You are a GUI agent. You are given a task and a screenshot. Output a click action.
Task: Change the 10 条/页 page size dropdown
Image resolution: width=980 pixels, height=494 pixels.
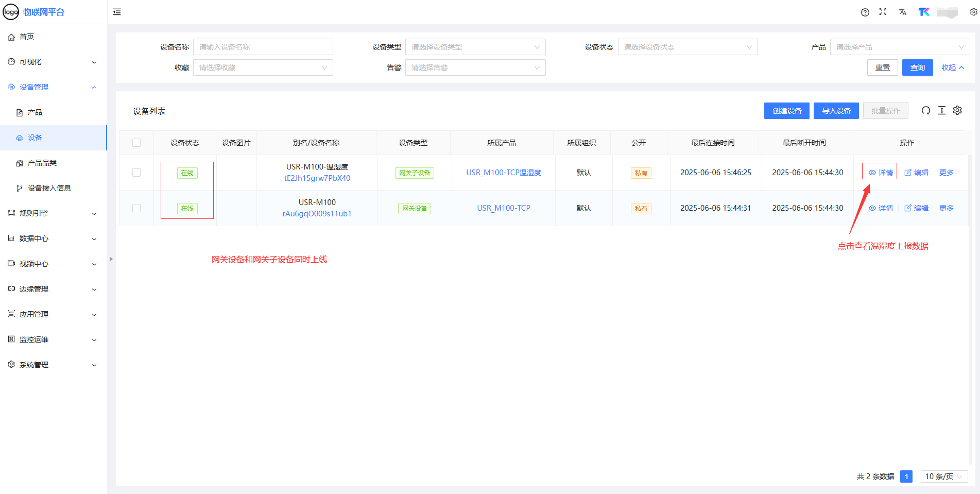point(943,476)
